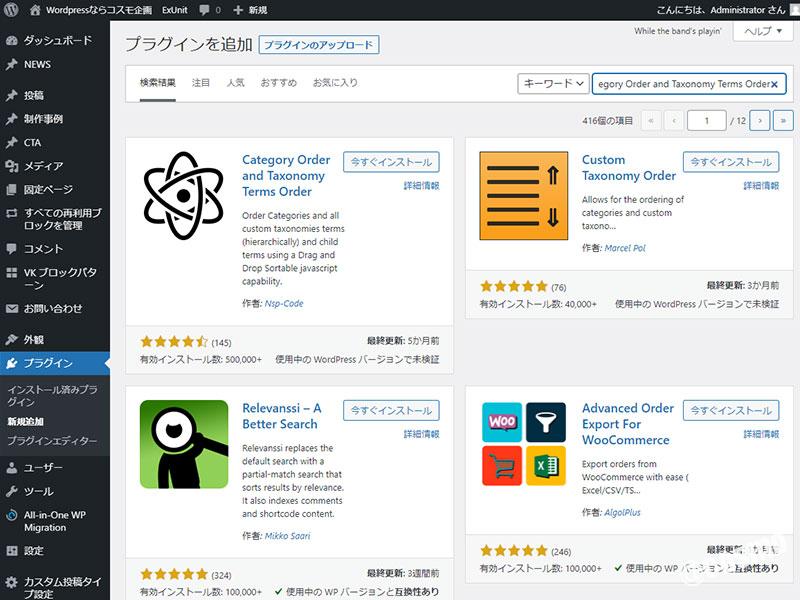
Task: Jump to last results page
Action: 783,120
